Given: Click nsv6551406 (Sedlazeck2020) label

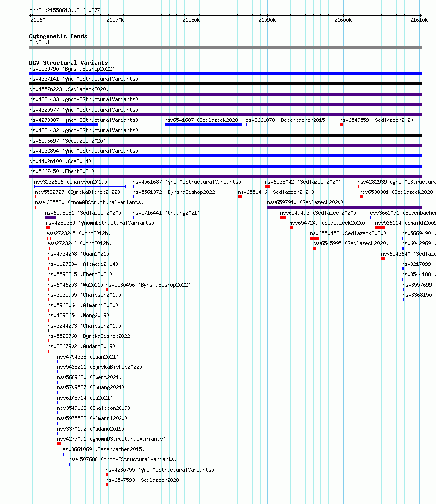Looking at the screenshot, I should pyautogui.click(x=275, y=192).
